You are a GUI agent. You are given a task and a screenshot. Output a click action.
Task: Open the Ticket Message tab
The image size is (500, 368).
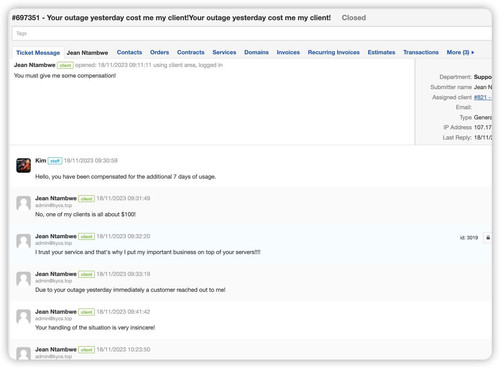(x=38, y=53)
